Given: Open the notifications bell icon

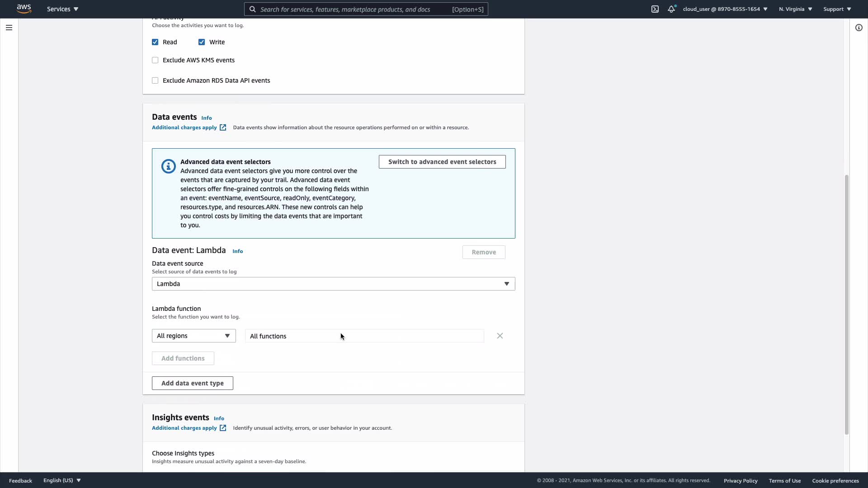Looking at the screenshot, I should [671, 9].
